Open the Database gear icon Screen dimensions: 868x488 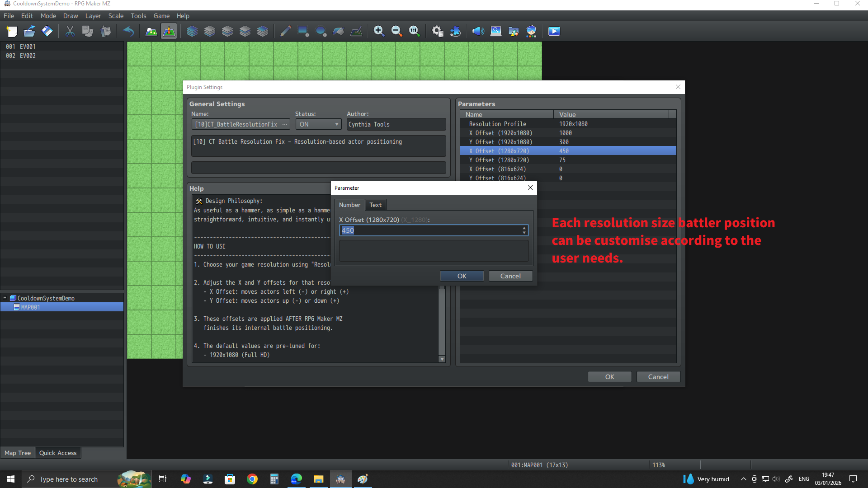click(x=437, y=31)
